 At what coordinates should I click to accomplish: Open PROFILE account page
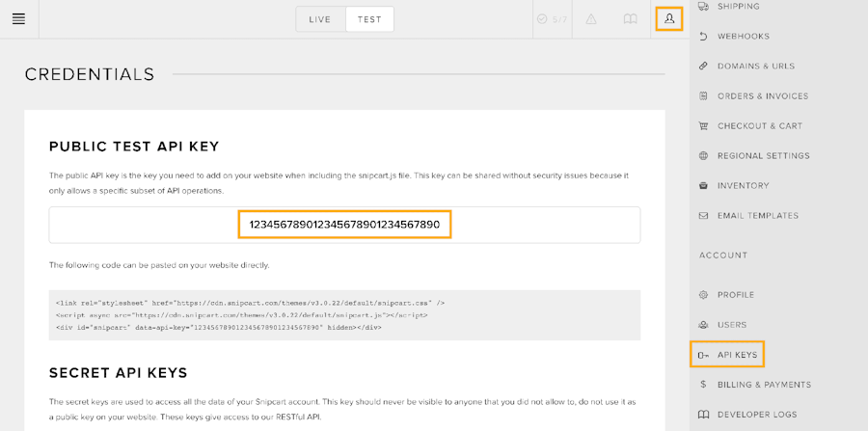coord(736,295)
